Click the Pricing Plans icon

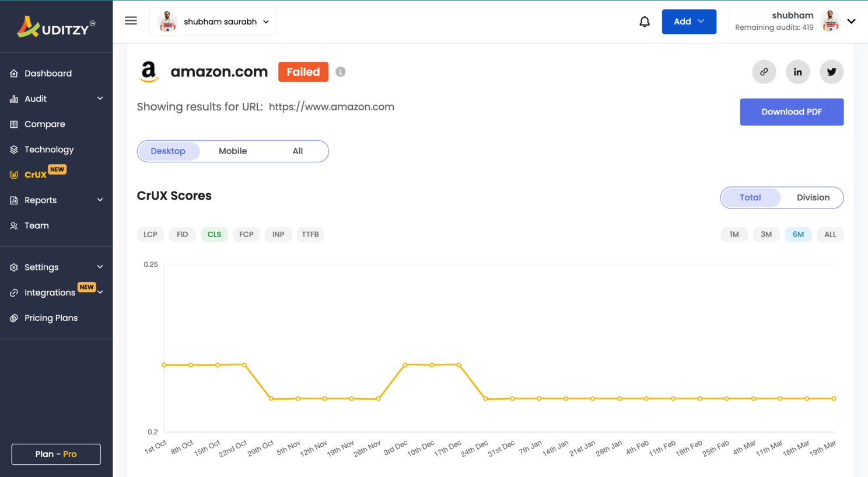click(x=14, y=318)
